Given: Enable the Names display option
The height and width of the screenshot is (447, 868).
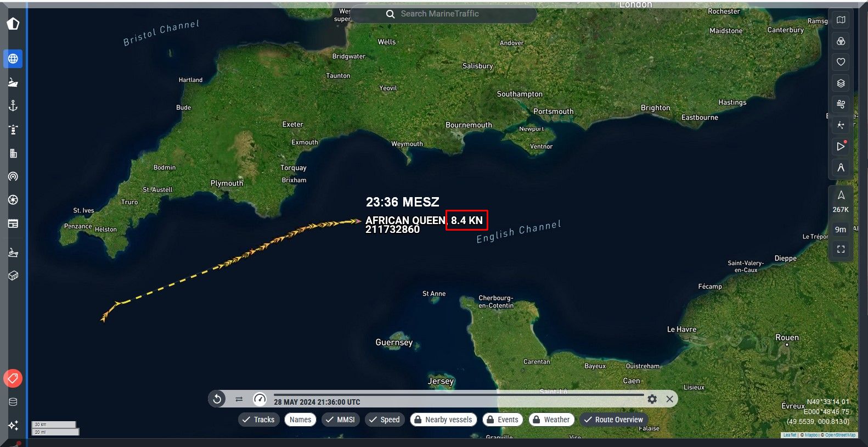Looking at the screenshot, I should (300, 420).
